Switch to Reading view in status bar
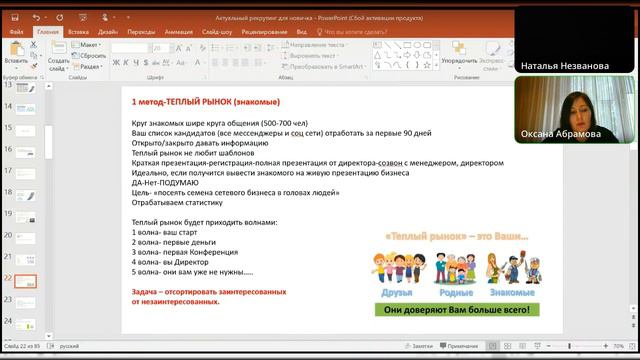640x360 pixels. tap(522, 346)
